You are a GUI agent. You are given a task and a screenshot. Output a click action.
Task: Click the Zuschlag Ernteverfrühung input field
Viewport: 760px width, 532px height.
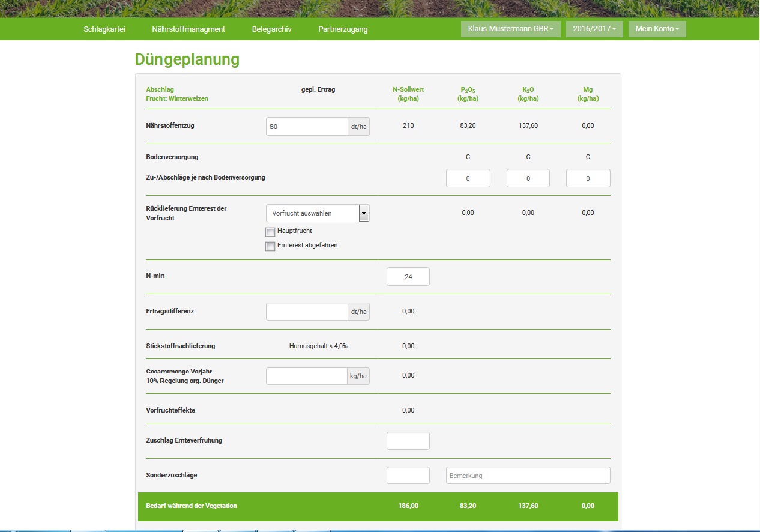coord(408,441)
